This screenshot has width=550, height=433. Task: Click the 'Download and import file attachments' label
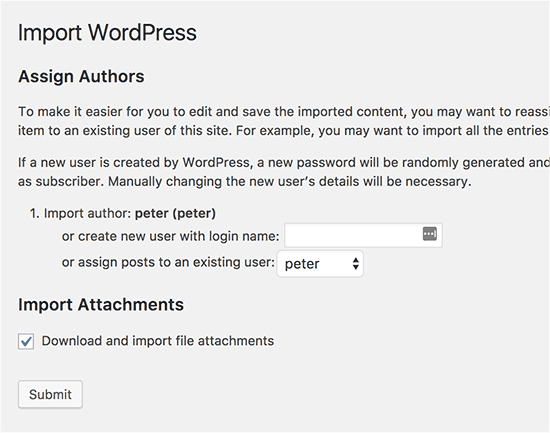[x=158, y=341]
